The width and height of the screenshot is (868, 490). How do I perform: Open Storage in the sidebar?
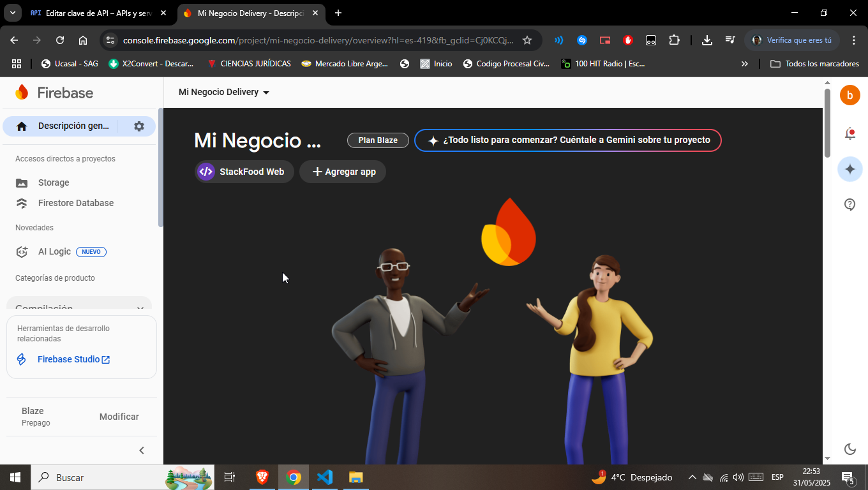(x=54, y=182)
